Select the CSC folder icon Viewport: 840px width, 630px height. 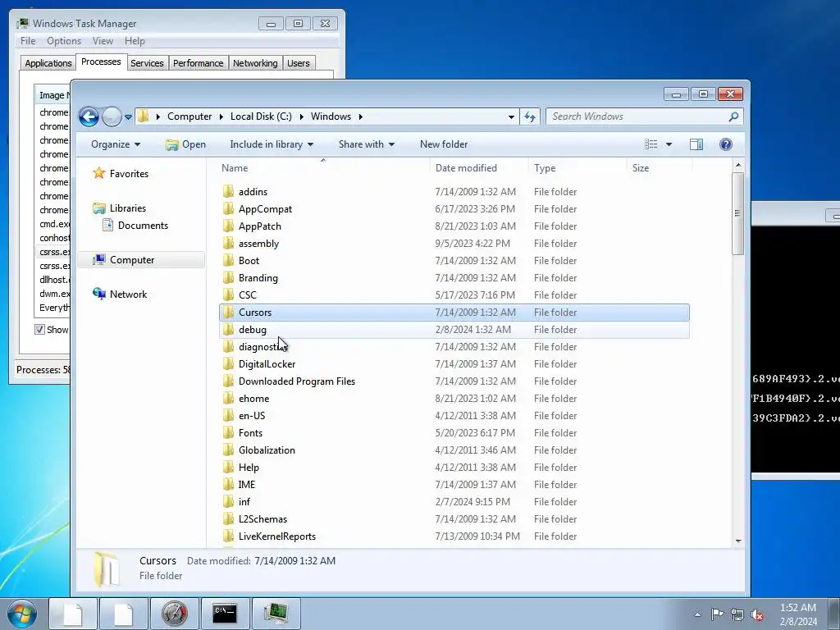click(228, 294)
